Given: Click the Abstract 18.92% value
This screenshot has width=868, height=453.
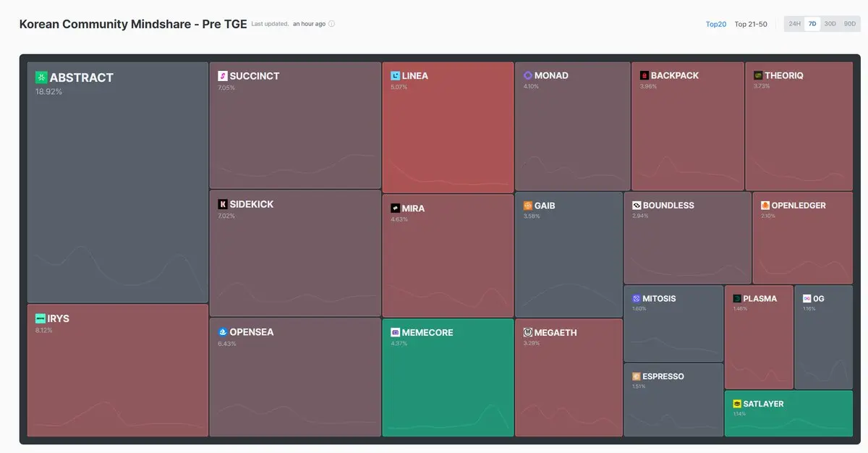Looking at the screenshot, I should click(x=48, y=92).
